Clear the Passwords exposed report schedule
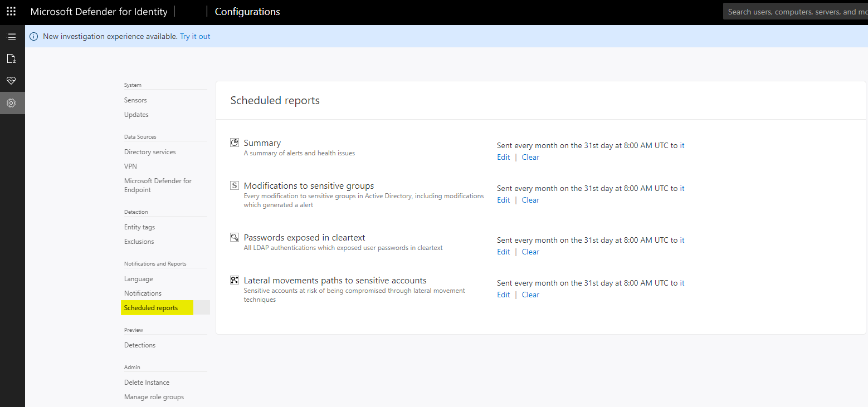This screenshot has height=407, width=868. coord(530,252)
